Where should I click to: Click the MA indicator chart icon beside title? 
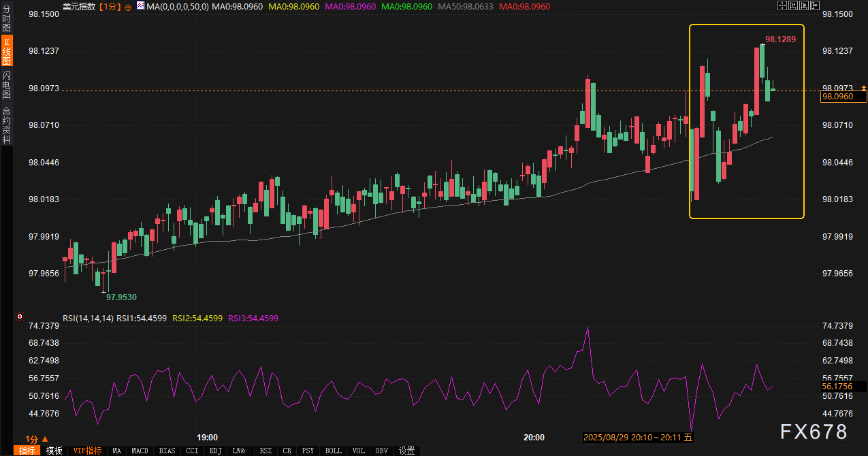[140, 5]
